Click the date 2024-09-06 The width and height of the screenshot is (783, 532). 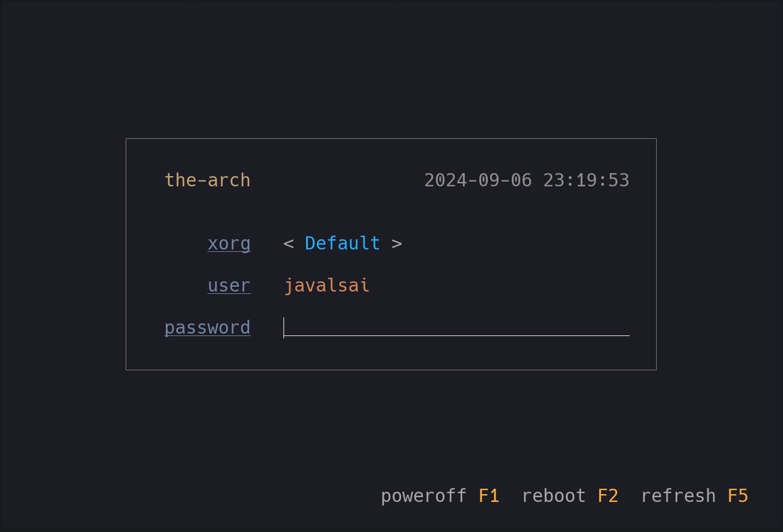click(x=478, y=180)
